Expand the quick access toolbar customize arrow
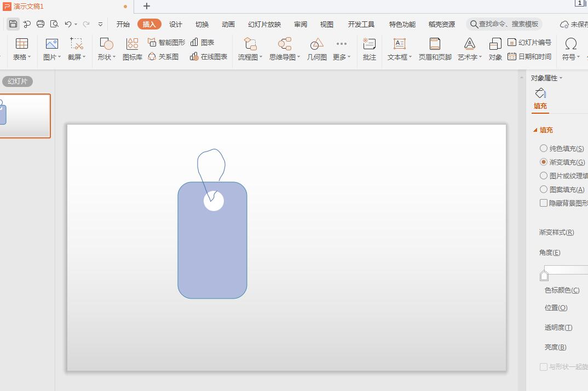 coord(101,25)
